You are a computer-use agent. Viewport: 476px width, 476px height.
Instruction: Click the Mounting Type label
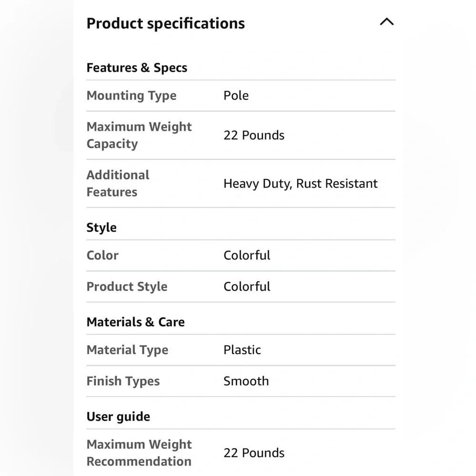click(131, 96)
